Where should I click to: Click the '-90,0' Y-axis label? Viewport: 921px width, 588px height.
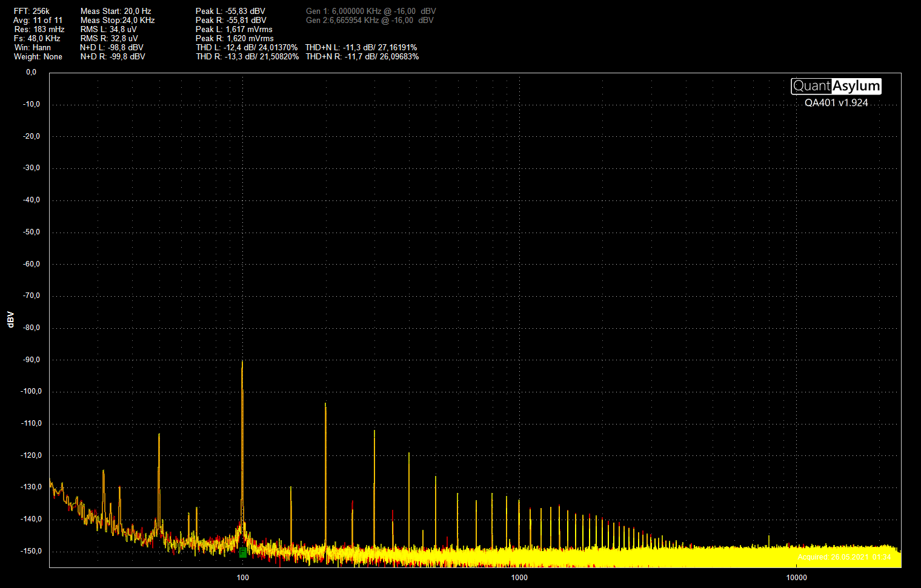tap(32, 360)
